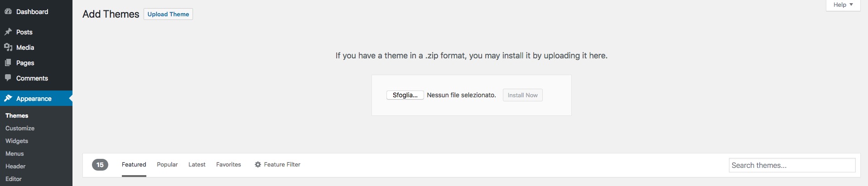This screenshot has width=868, height=186.
Task: Click the Posts pushpin icon
Action: 8,32
